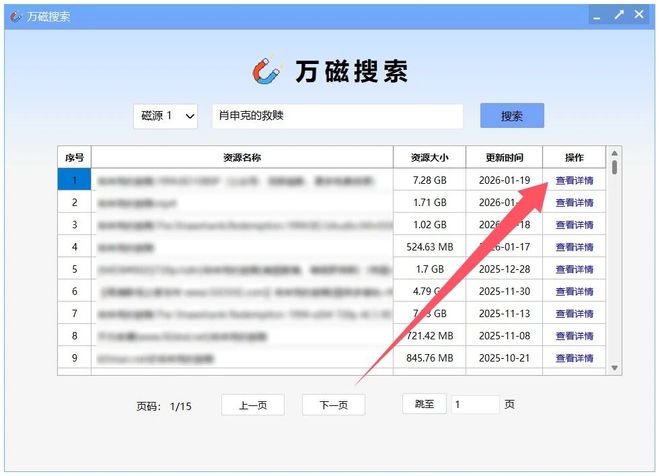Click the 1.02 GB size cell
Viewport: 660px width, 476px height.
click(x=429, y=225)
